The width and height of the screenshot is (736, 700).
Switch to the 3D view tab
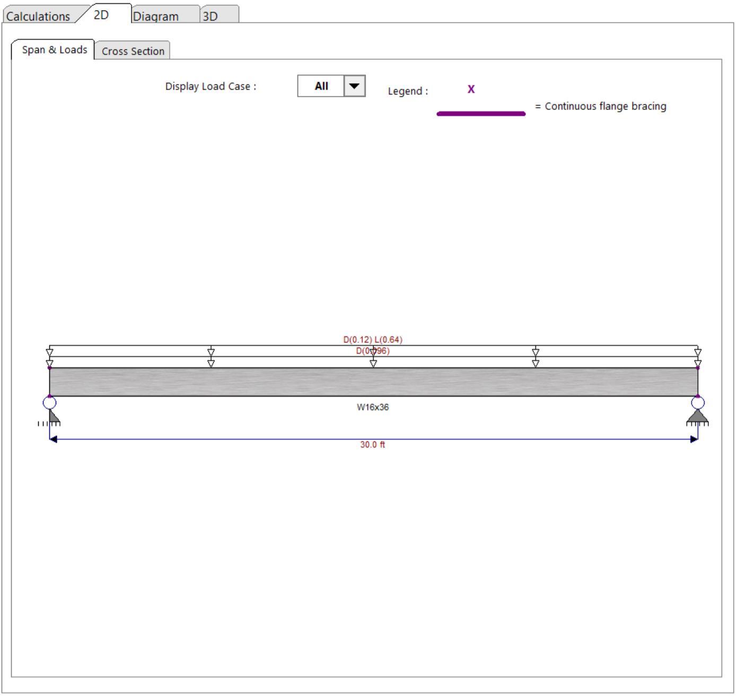pos(210,15)
